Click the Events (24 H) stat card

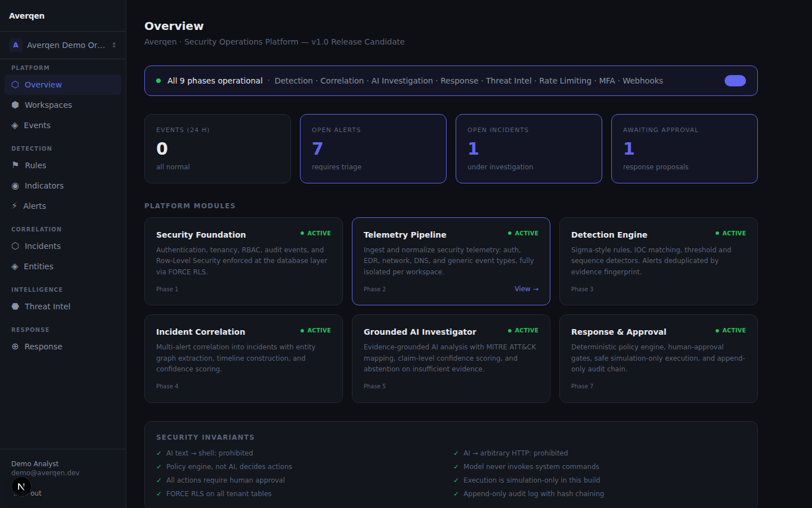[218, 149]
